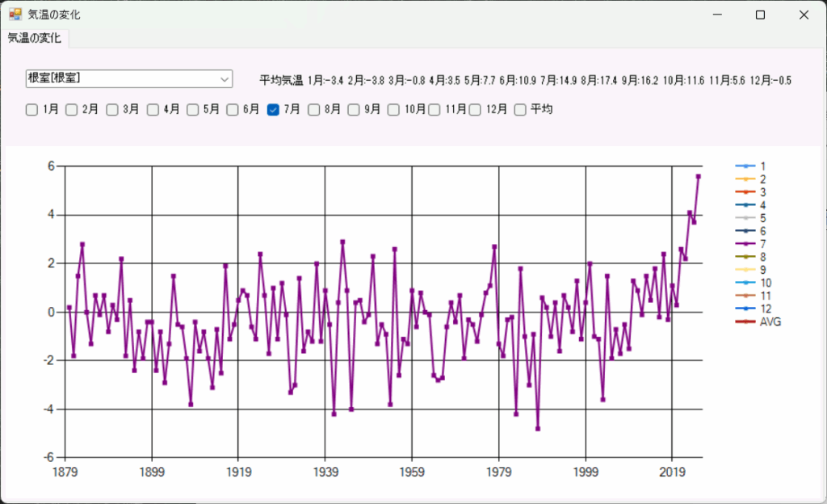This screenshot has width=827, height=504.
Task: Click the purple series 7 legend marker
Action: pyautogui.click(x=744, y=244)
